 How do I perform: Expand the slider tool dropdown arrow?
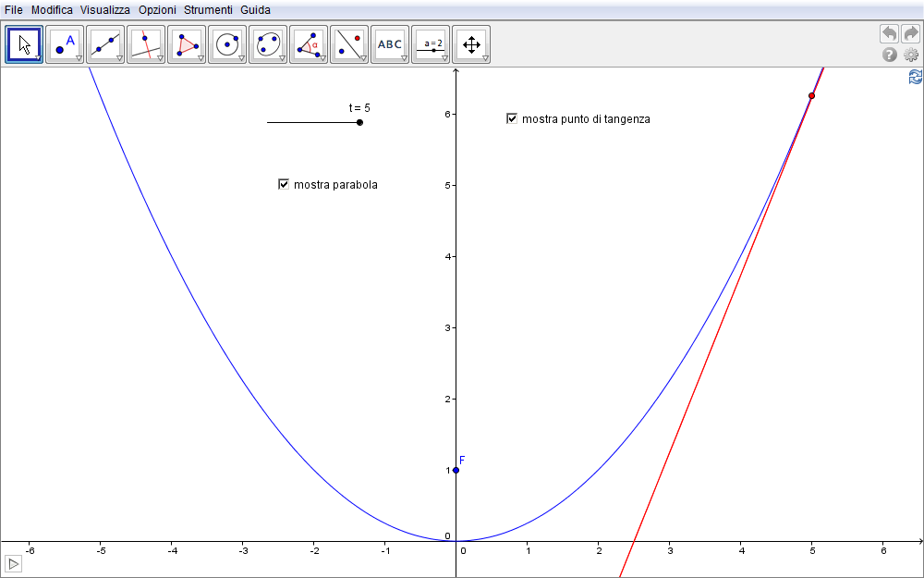[444, 58]
